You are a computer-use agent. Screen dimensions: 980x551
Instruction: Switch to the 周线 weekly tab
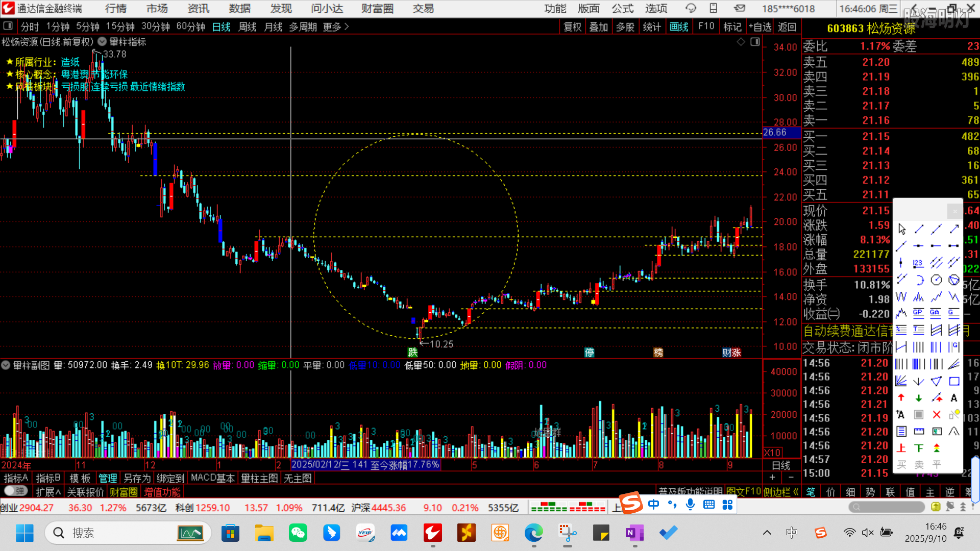coord(248,27)
